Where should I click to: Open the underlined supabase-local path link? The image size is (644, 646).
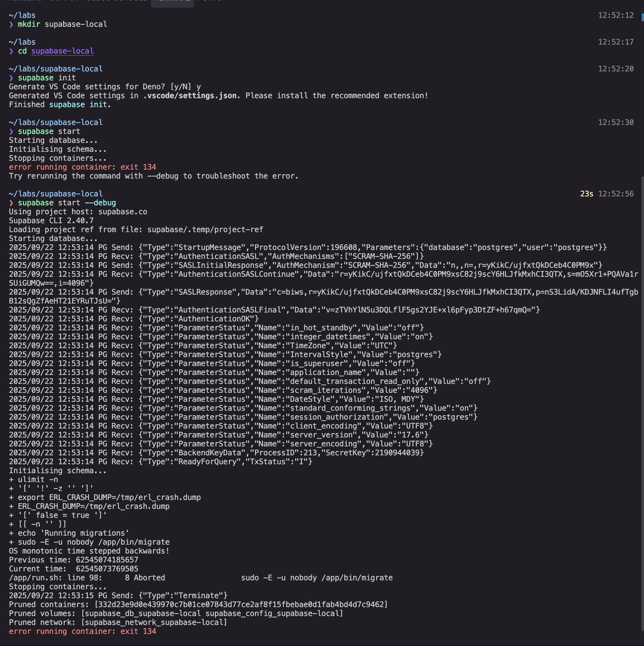[62, 51]
